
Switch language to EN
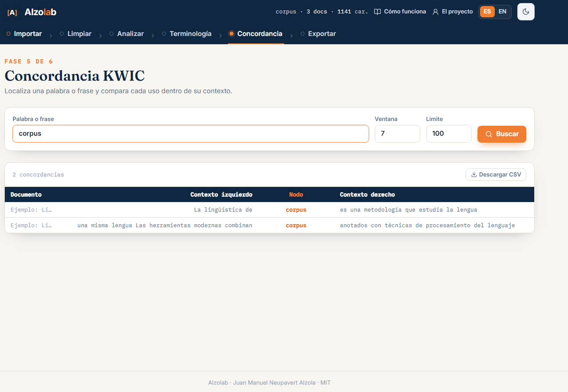tap(502, 12)
